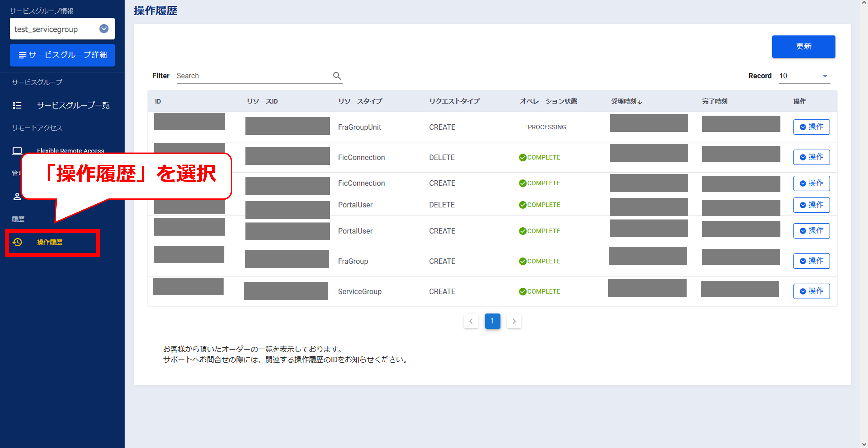Click into the Filter Search field
This screenshot has height=448, width=868.
[x=253, y=76]
